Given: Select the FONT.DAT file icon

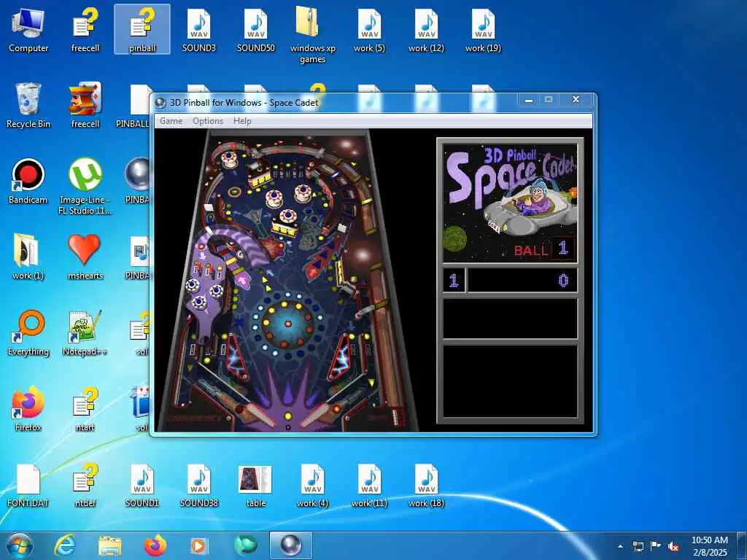Looking at the screenshot, I should [x=28, y=485].
